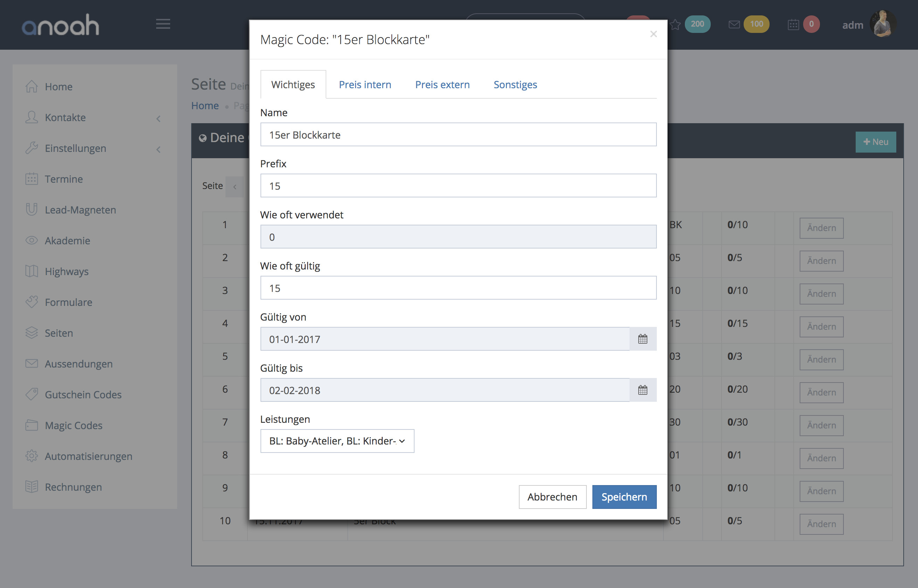The height and width of the screenshot is (588, 918).
Task: Click the admin profile avatar
Action: 883,24
